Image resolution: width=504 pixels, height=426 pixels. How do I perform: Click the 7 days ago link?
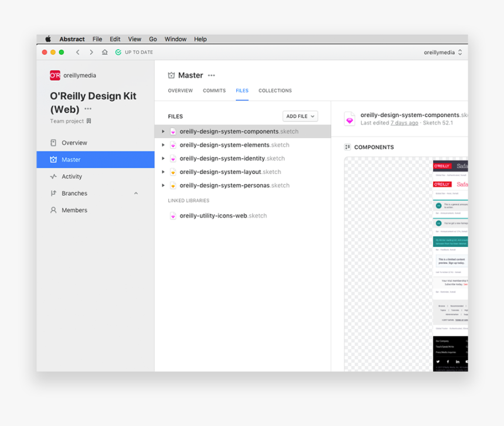coord(404,122)
